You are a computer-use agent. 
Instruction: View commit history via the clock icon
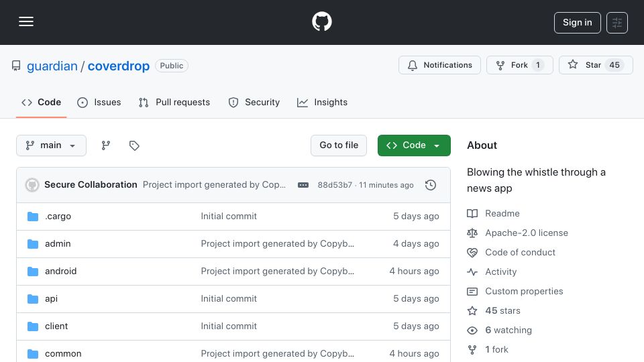431,185
